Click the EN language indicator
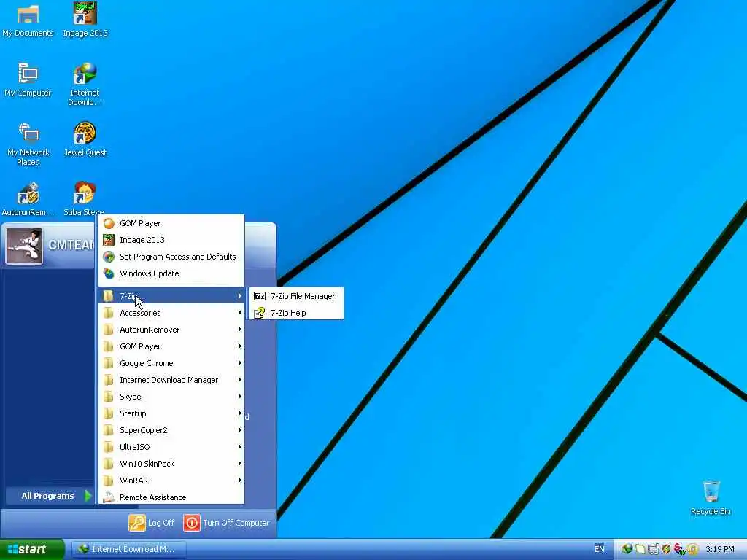This screenshot has height=560, width=747. (x=600, y=549)
